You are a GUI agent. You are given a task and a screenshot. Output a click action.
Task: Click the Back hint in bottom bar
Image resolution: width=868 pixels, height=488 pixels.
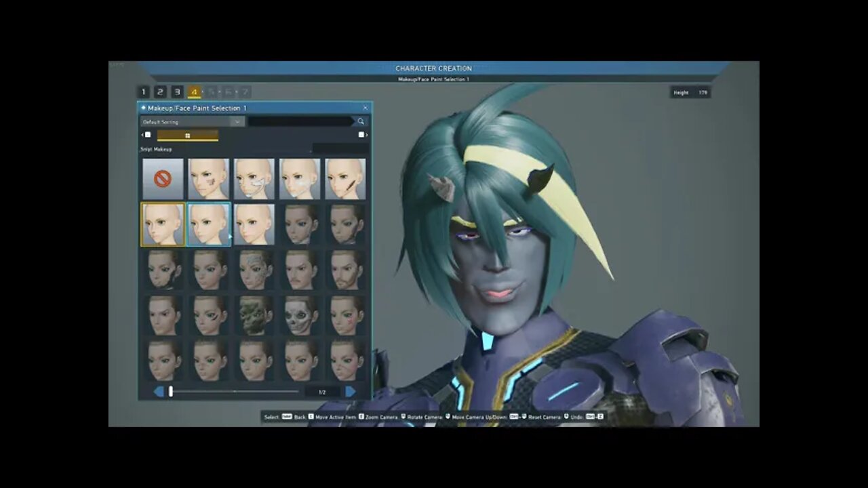coord(298,417)
